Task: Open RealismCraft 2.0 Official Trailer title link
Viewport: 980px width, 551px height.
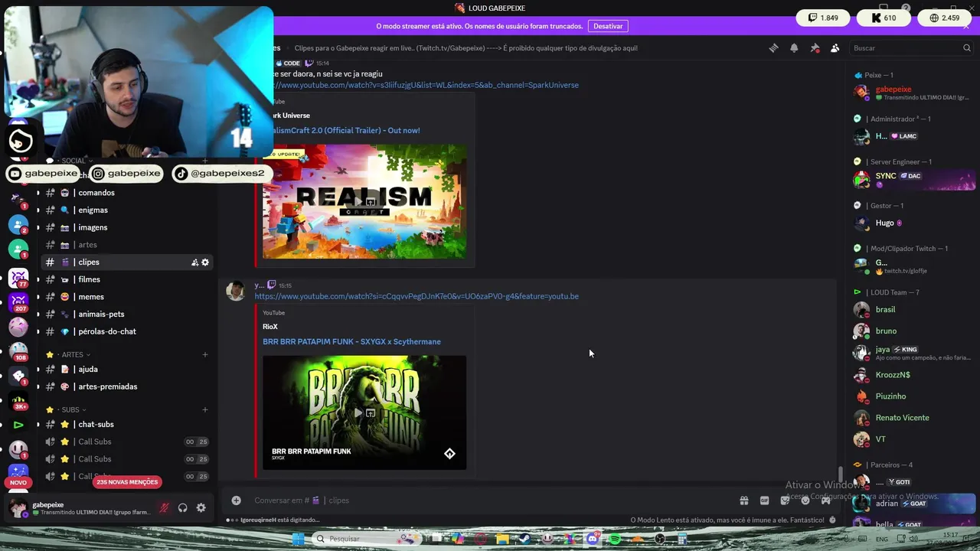Action: point(345,130)
